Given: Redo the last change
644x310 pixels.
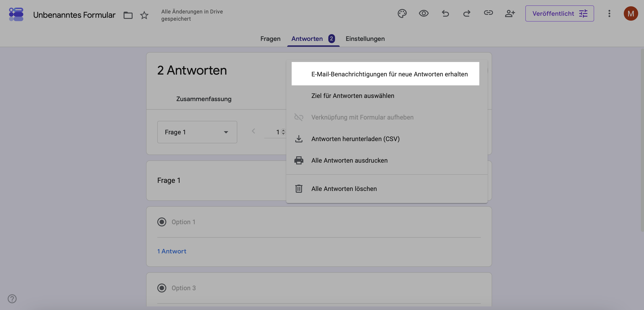Looking at the screenshot, I should pyautogui.click(x=466, y=13).
